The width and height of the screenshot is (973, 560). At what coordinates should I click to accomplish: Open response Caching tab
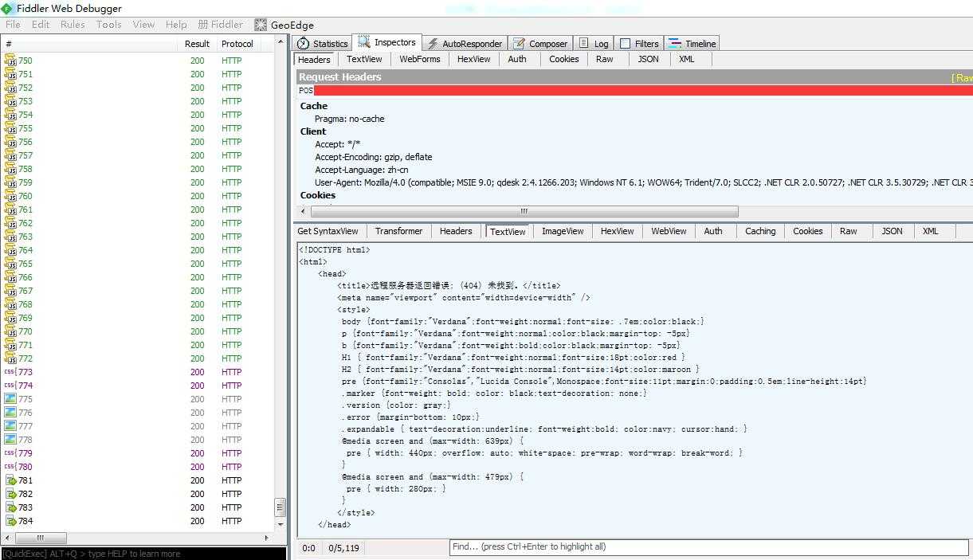(x=760, y=231)
